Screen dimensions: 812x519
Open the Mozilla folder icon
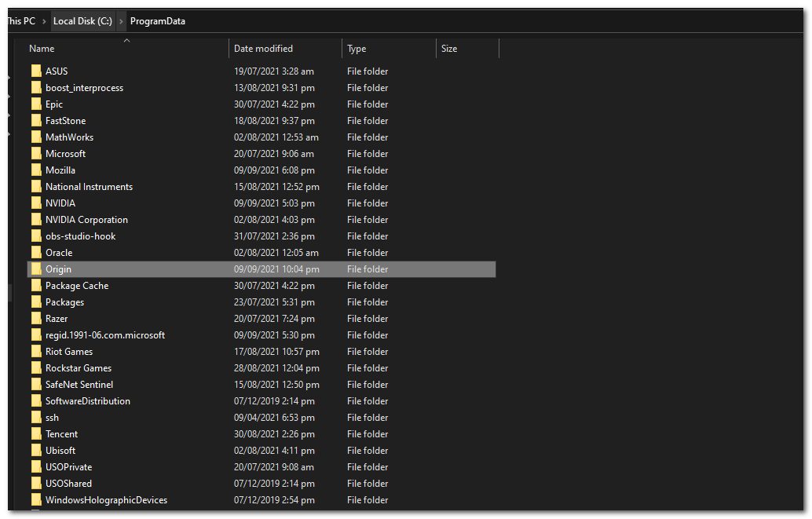36,170
